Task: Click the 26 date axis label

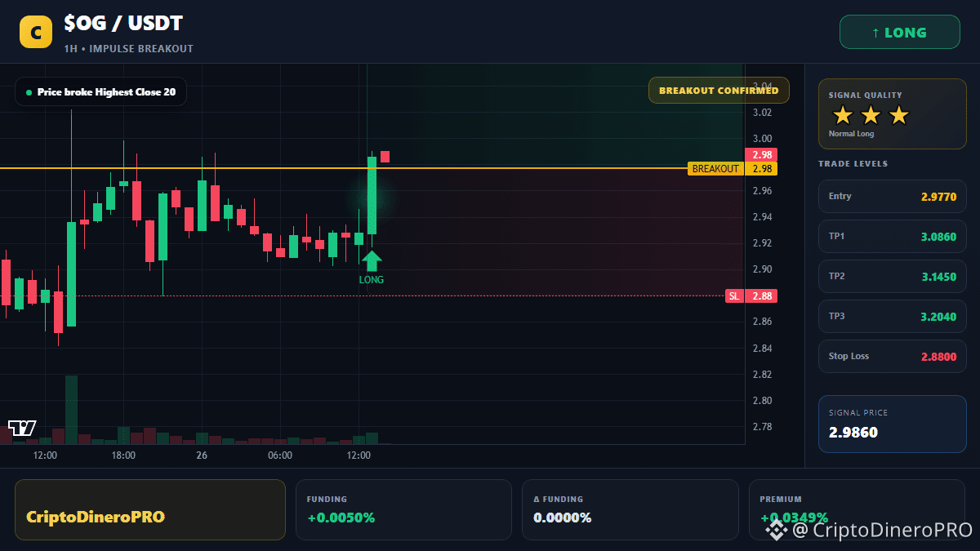Action: pyautogui.click(x=202, y=455)
